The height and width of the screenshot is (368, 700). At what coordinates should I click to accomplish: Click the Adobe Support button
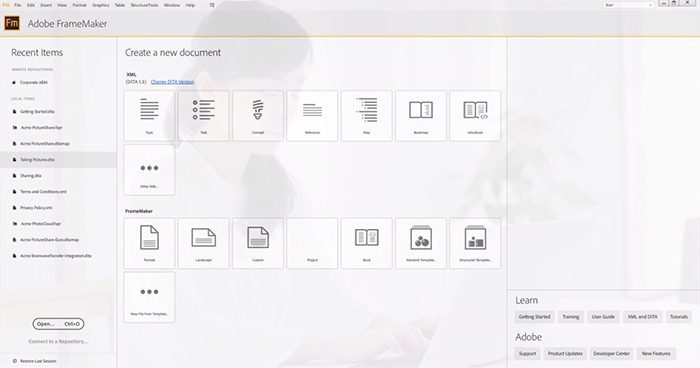(x=527, y=353)
